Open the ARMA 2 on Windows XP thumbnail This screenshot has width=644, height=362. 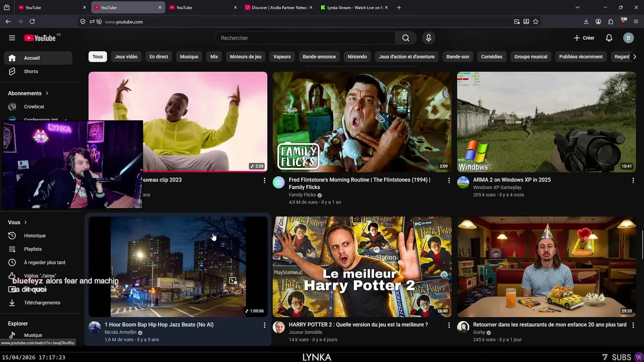point(546,122)
